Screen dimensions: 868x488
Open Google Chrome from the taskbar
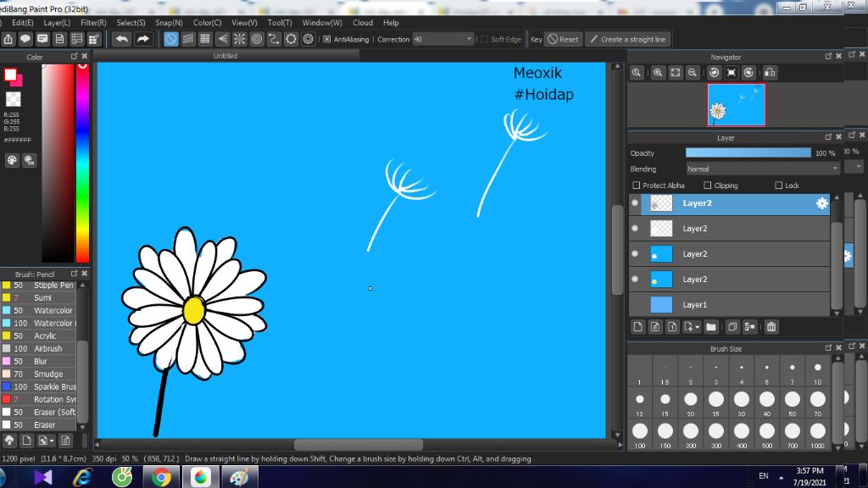tap(161, 477)
